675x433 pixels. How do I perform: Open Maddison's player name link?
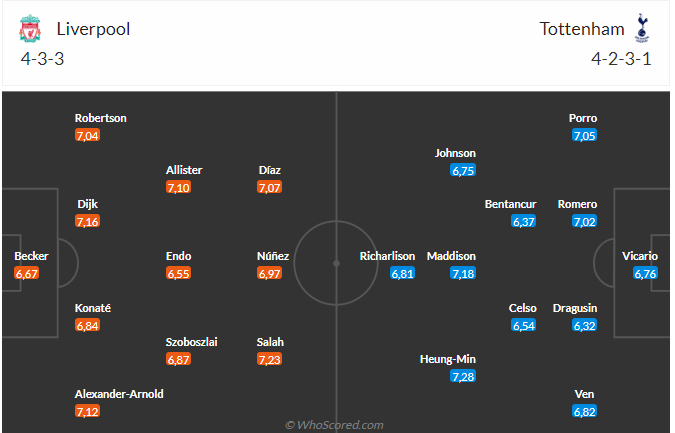(x=452, y=256)
